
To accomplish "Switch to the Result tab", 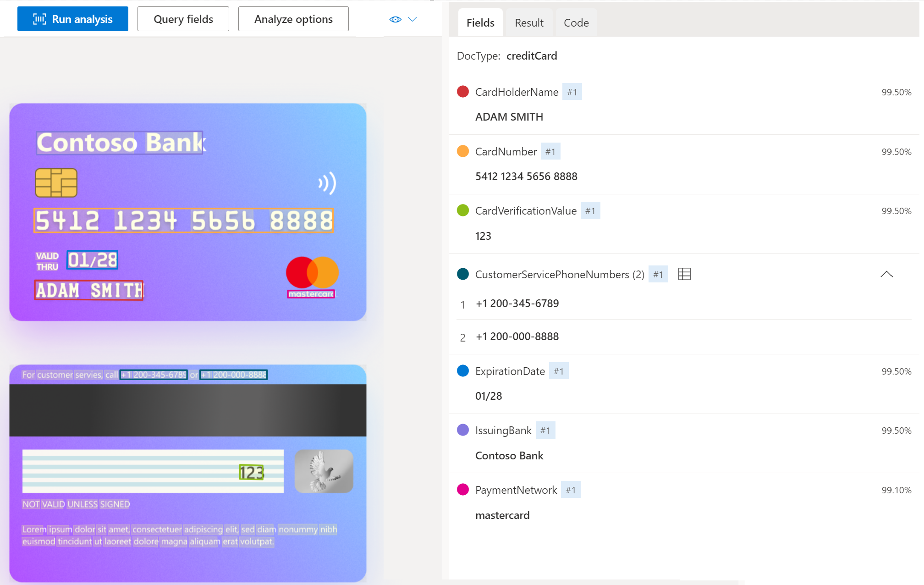I will [529, 22].
